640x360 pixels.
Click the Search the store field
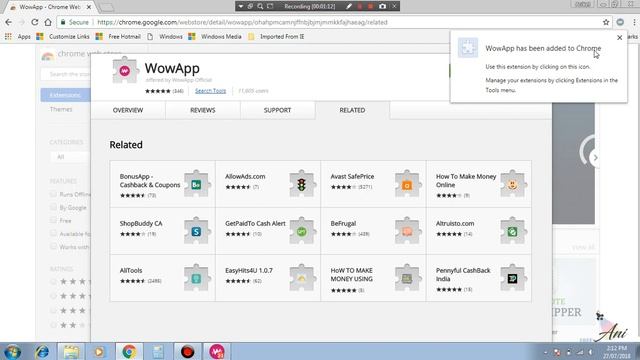coord(66,74)
